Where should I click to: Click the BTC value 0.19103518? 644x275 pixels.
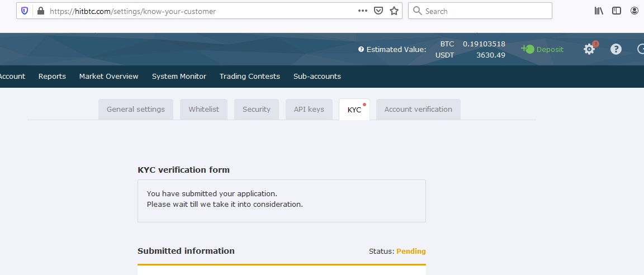click(484, 44)
